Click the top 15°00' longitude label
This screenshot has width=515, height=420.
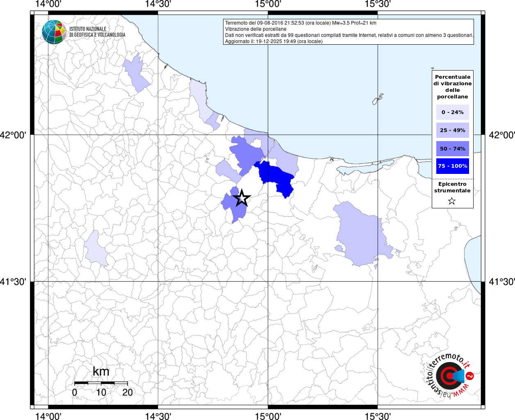pyautogui.click(x=268, y=4)
